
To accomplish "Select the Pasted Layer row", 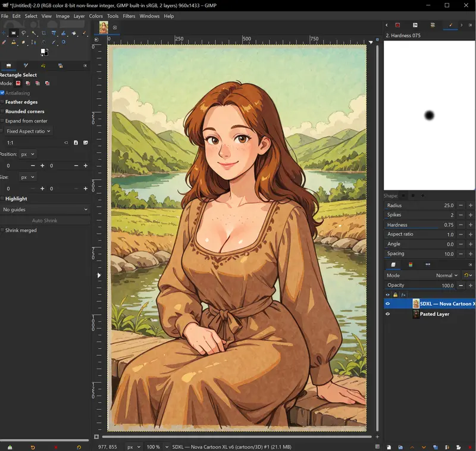I will [x=430, y=314].
